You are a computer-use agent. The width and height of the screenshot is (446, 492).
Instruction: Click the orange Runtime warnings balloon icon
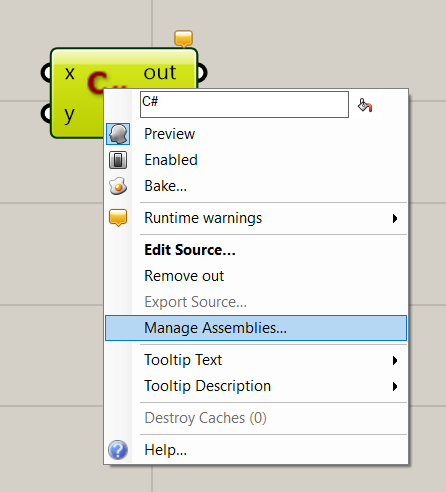click(x=118, y=218)
